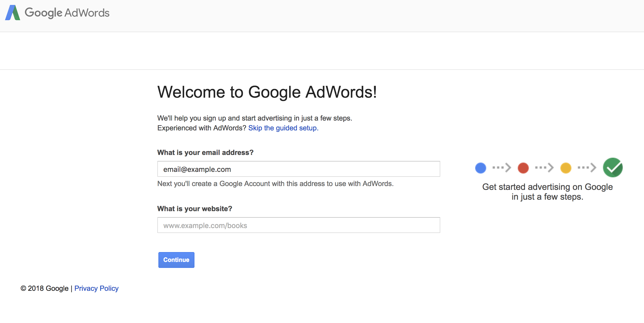Click the 'What is your email address?' label
Viewport: 644px width, 323px height.
click(205, 152)
